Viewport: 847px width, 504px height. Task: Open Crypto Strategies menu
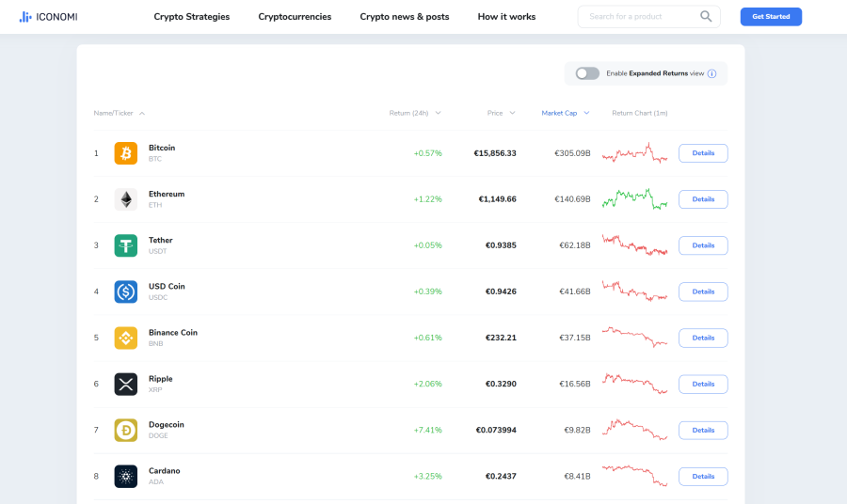(x=192, y=17)
